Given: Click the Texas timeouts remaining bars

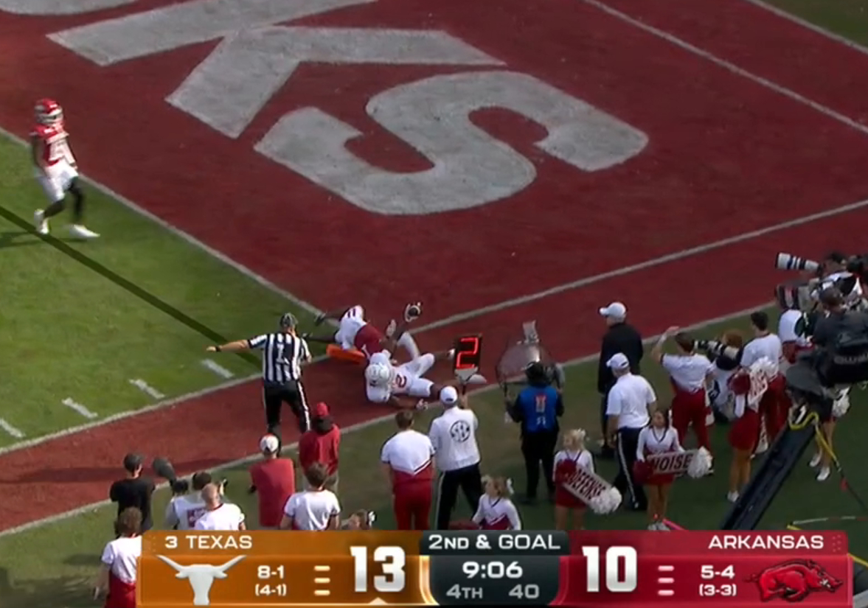Looking at the screenshot, I should (x=322, y=580).
